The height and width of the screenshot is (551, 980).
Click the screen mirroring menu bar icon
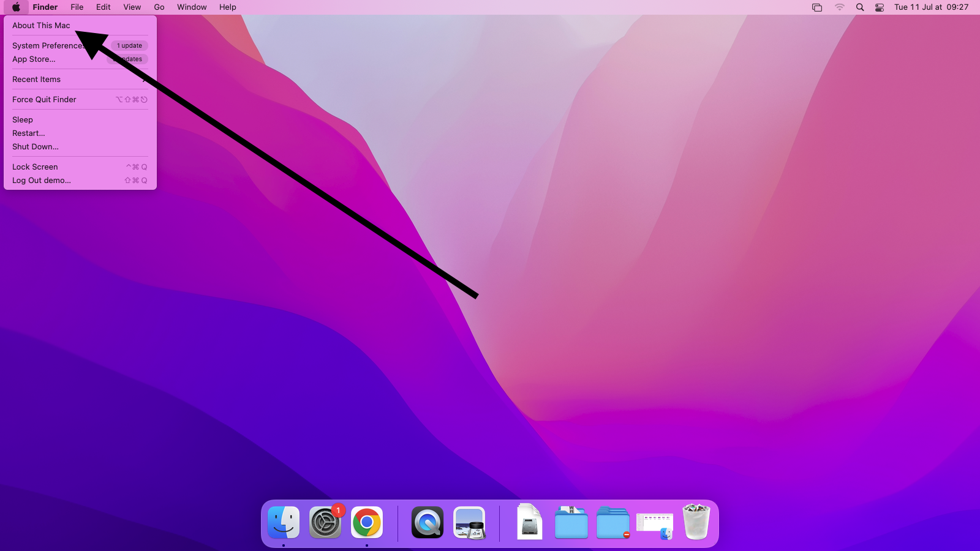click(817, 7)
